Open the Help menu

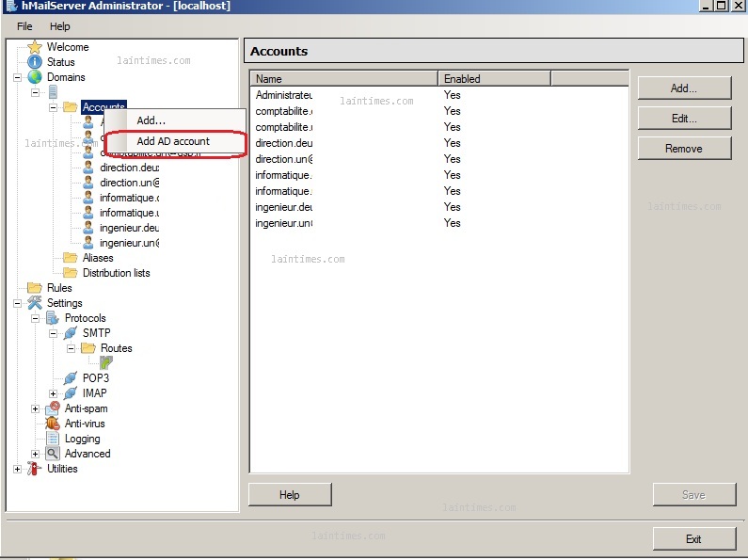coord(59,26)
